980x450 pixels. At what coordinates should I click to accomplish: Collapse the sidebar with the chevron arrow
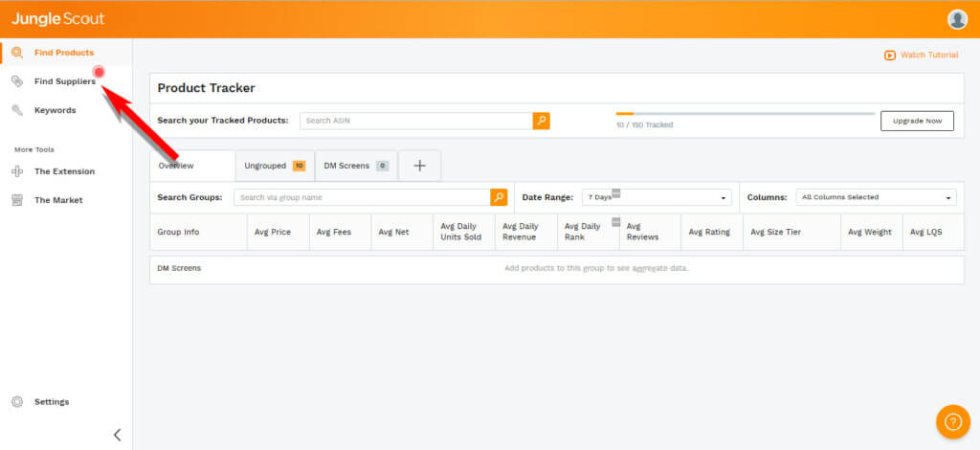point(117,435)
